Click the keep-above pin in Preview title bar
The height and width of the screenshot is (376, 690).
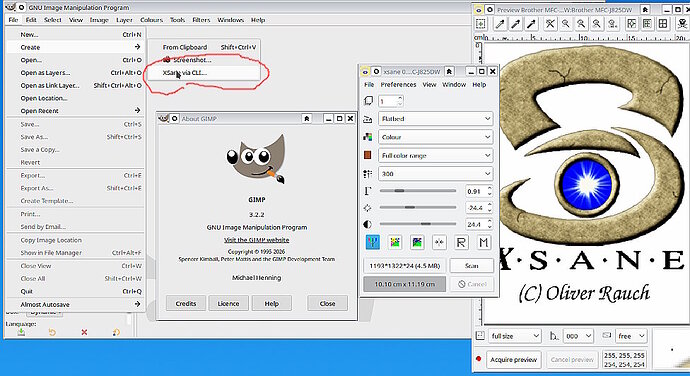[645, 9]
